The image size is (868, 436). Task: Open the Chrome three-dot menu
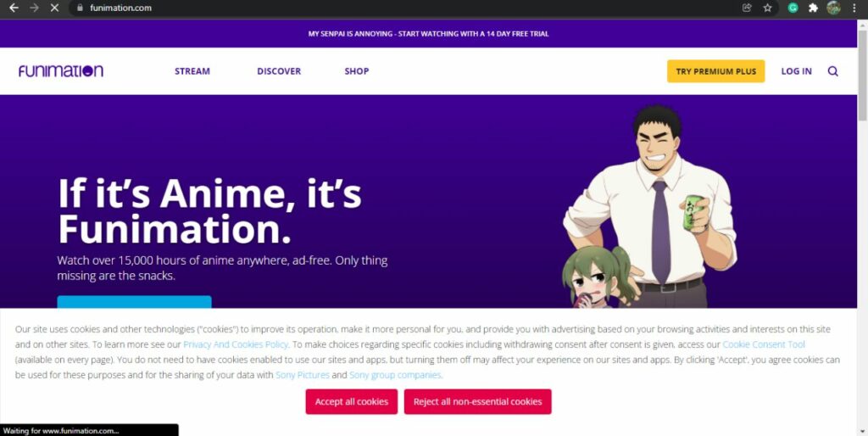tap(854, 8)
